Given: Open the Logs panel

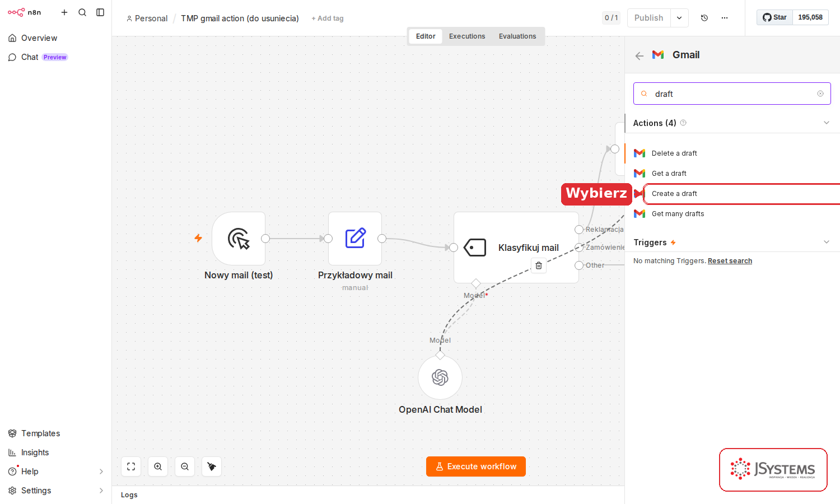Looking at the screenshot, I should coord(129,495).
